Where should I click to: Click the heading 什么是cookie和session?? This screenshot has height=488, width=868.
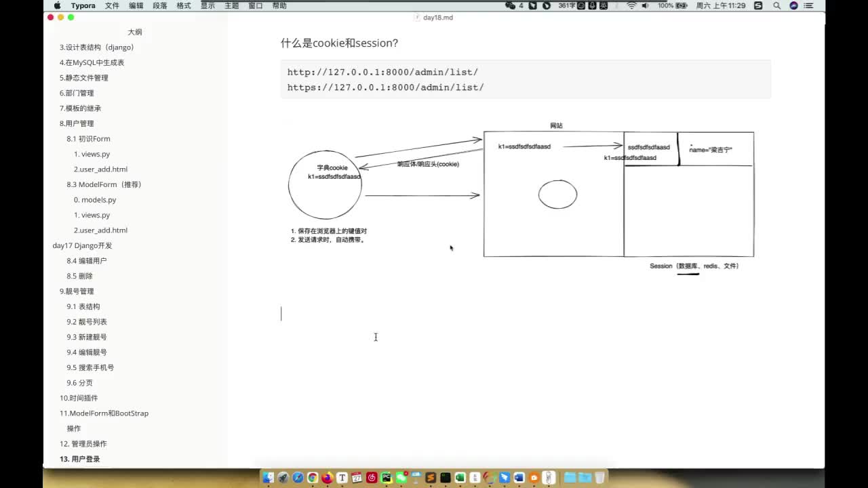339,43
